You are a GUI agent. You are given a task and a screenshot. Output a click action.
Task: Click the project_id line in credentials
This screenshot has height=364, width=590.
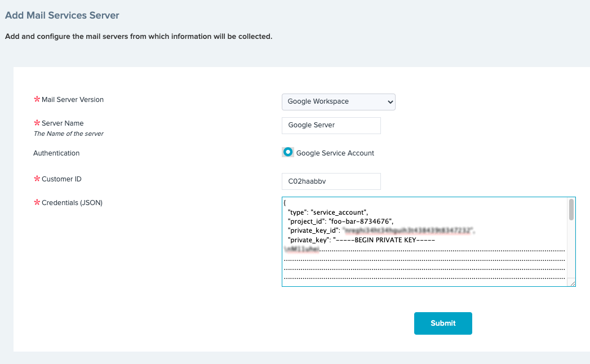(340, 221)
